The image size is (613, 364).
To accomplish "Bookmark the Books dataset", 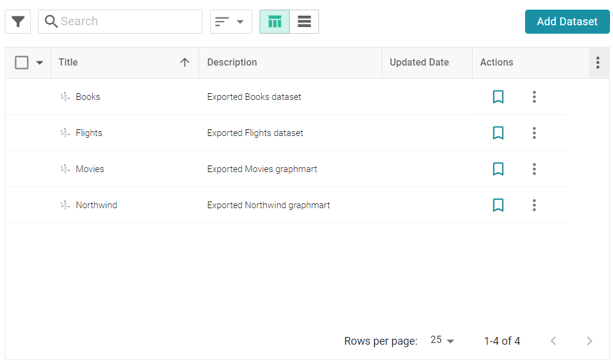I will pyautogui.click(x=498, y=97).
